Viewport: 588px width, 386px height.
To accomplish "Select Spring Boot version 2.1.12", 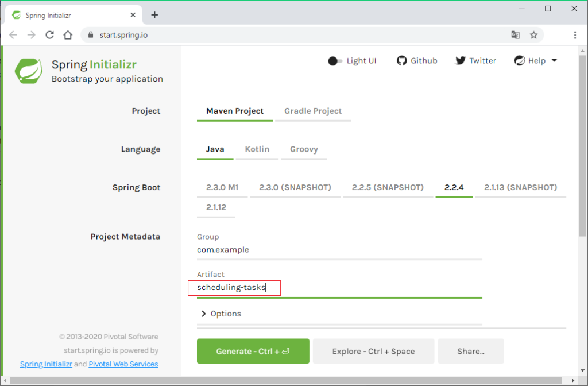I will 216,207.
